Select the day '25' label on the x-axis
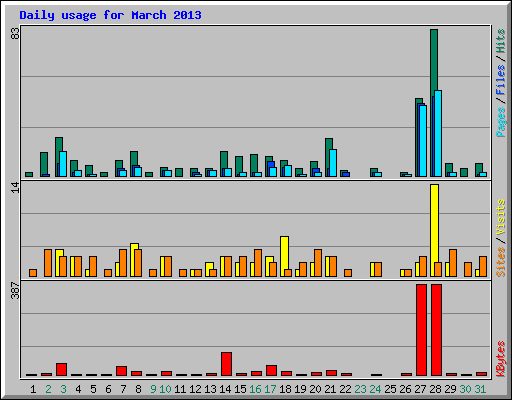Image resolution: width=512 pixels, height=400 pixels. point(390,389)
